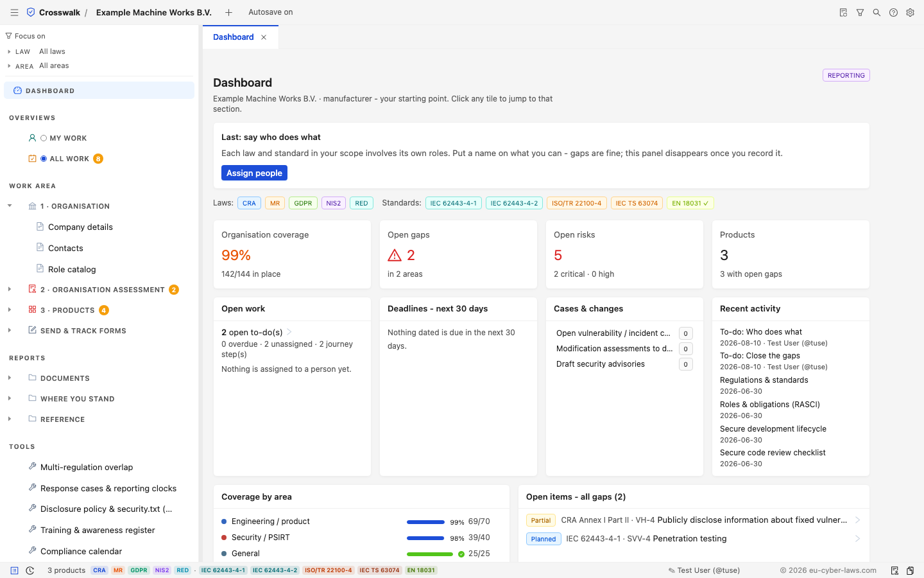Expand the Send & Track Forms section
This screenshot has width=924, height=578.
point(10,330)
